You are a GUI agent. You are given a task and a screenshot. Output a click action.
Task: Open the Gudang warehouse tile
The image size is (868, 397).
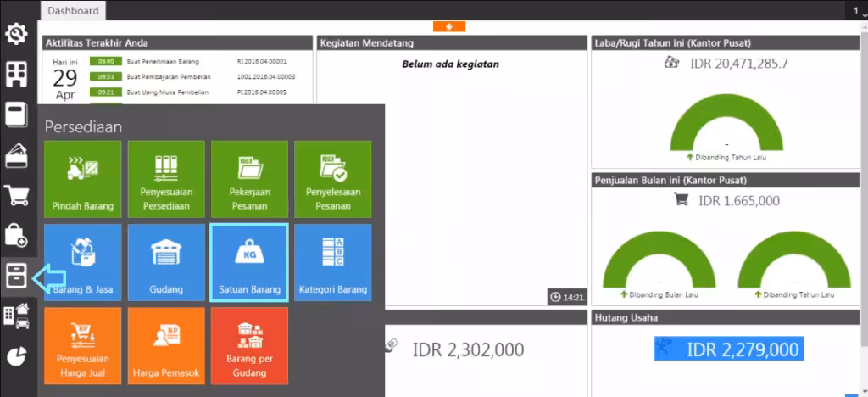click(x=166, y=262)
